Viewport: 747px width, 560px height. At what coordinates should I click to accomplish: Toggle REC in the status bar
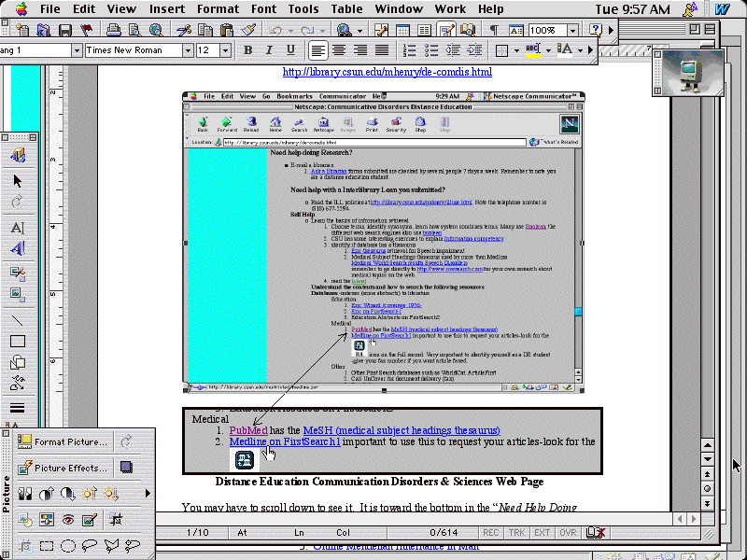point(491,533)
